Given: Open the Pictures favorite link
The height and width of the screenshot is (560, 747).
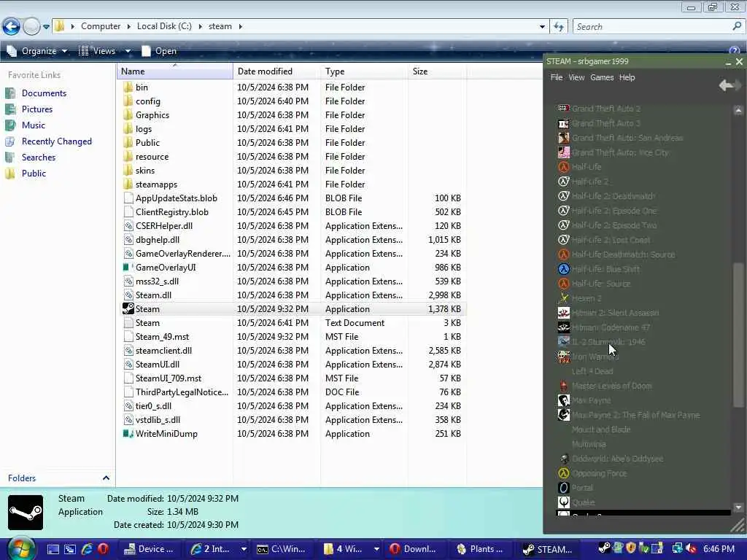Looking at the screenshot, I should (x=37, y=109).
